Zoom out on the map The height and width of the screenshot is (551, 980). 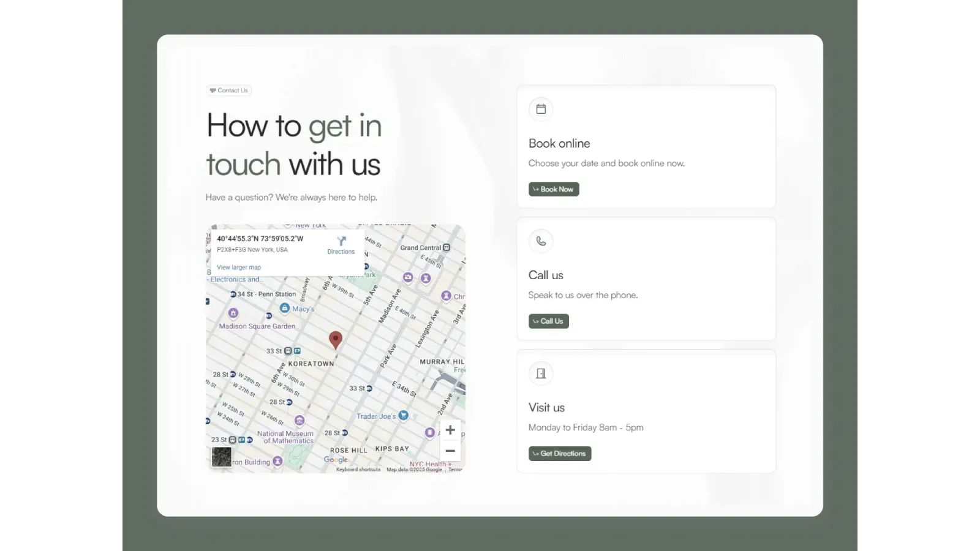tap(450, 451)
